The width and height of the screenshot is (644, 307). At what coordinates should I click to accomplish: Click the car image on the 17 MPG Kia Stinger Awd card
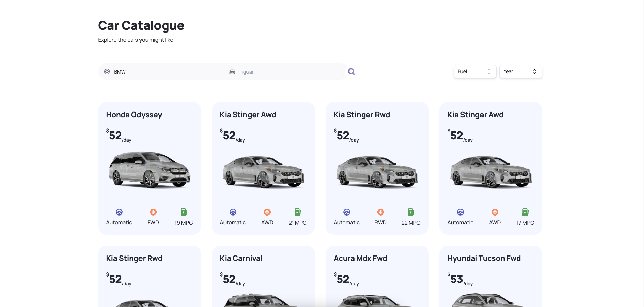[x=491, y=172]
